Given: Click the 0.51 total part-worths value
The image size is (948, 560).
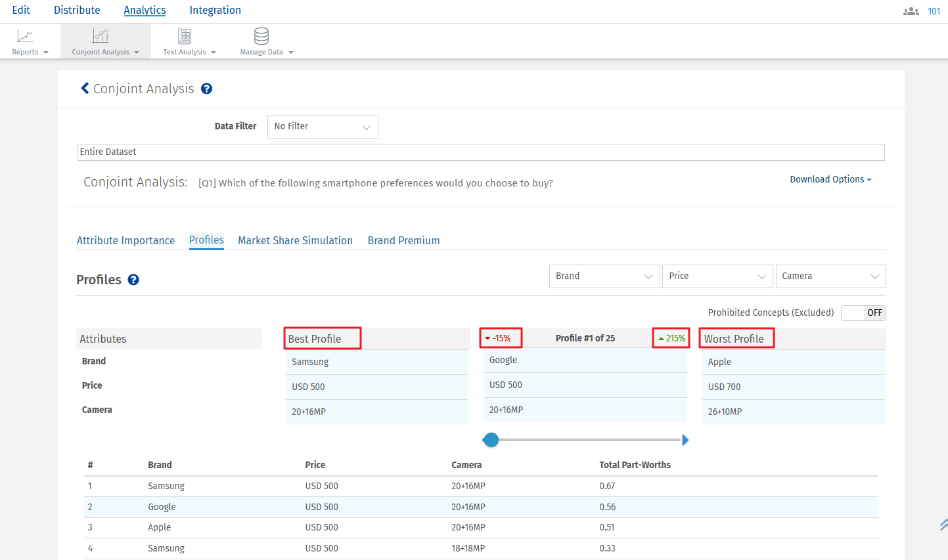Looking at the screenshot, I should pyautogui.click(x=607, y=527).
